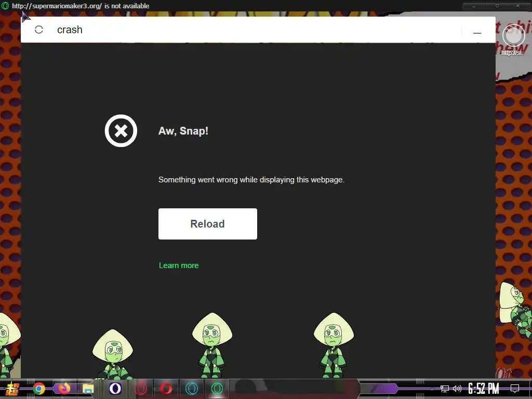The image size is (532, 399).
Task: Open the teal outlined Opera icon on taskbar
Action: pyautogui.click(x=192, y=389)
